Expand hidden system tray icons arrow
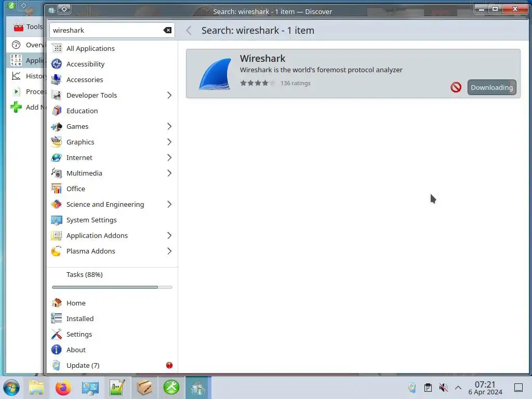 (458, 388)
